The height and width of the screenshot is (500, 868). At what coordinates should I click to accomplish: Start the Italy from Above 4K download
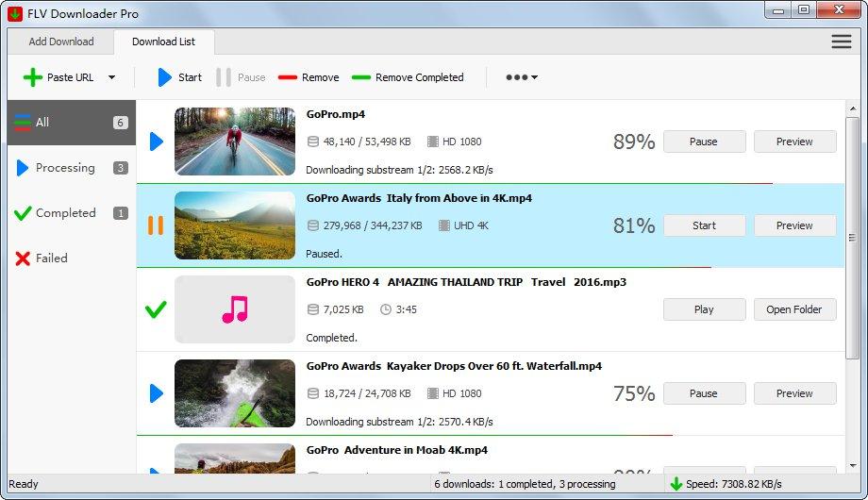click(704, 225)
